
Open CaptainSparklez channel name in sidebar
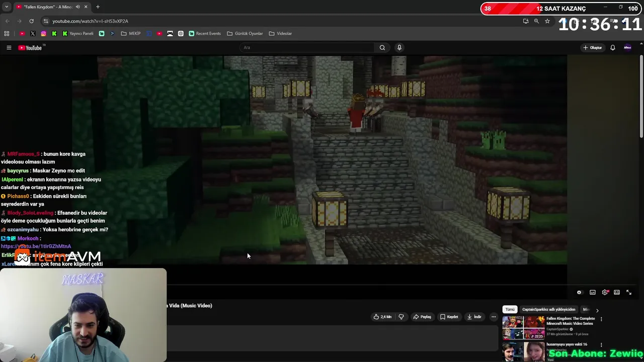[558, 329]
